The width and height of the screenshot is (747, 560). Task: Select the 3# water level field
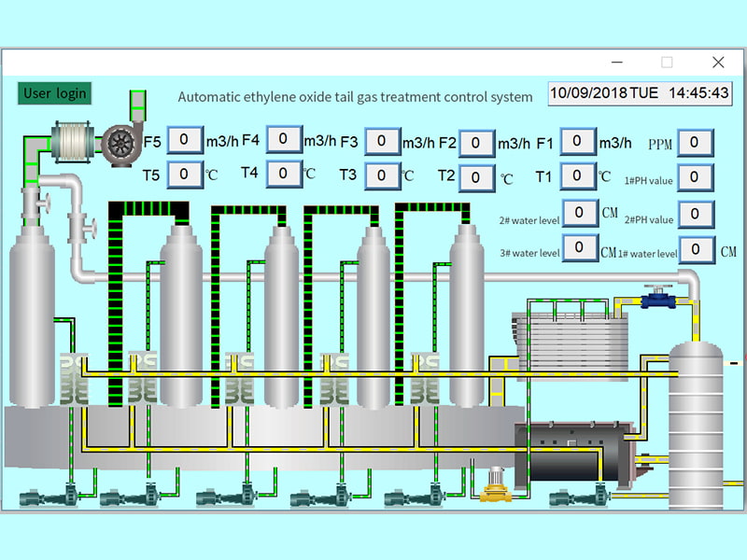click(x=580, y=247)
